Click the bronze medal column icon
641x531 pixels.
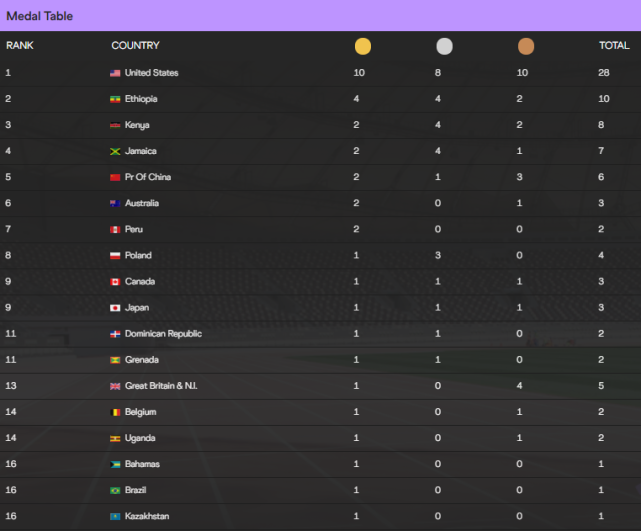coord(526,46)
